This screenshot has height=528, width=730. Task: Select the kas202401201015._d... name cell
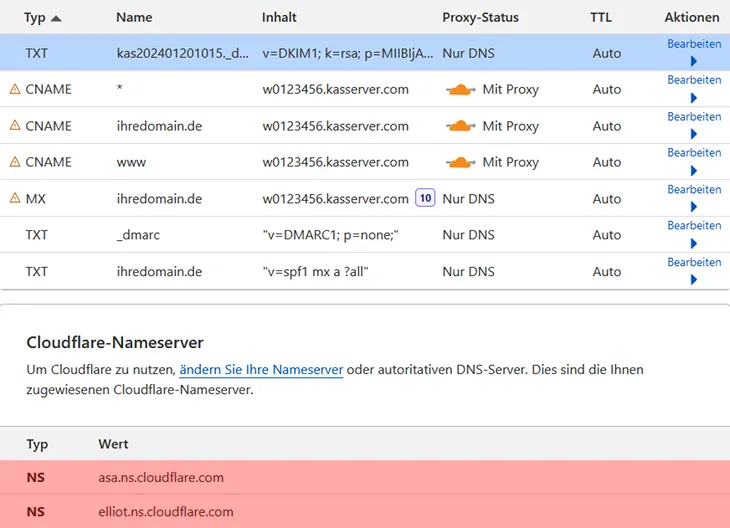pyautogui.click(x=182, y=53)
